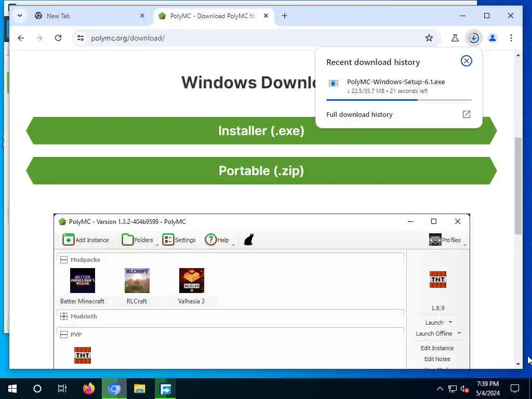Viewport: 532px width, 399px height.
Task: Click the Settings icon in PolyMC screenshot
Action: tap(168, 240)
